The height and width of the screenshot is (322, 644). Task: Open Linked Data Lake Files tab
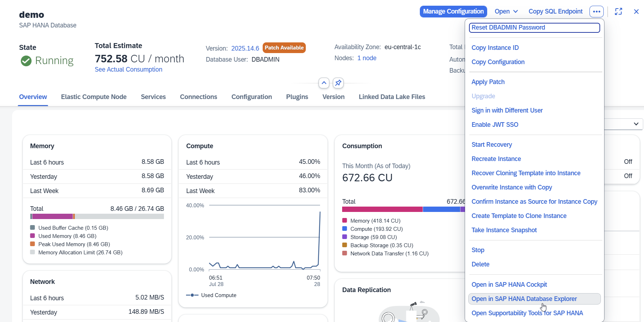point(392,97)
